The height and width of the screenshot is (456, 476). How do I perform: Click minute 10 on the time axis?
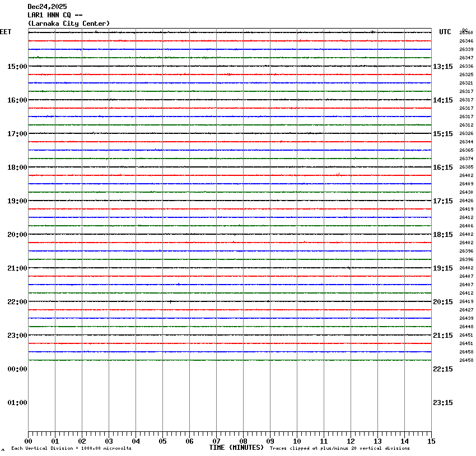pyautogui.click(x=297, y=441)
